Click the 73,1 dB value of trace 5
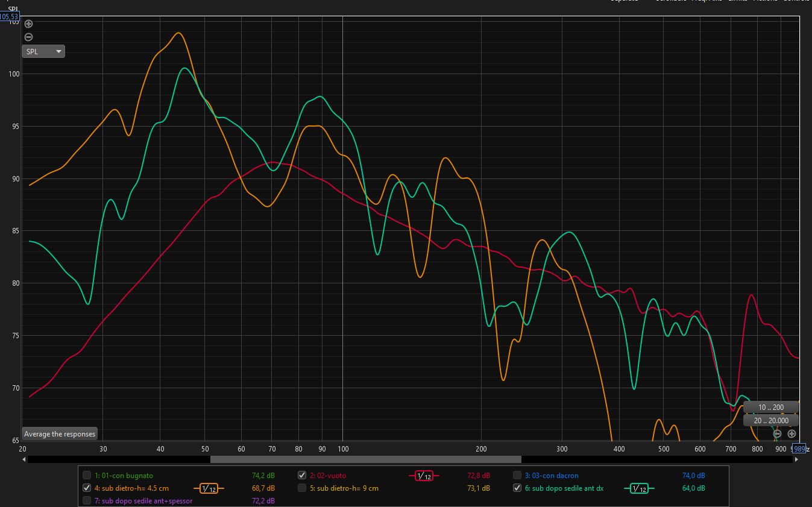This screenshot has height=507, width=812. [x=479, y=488]
